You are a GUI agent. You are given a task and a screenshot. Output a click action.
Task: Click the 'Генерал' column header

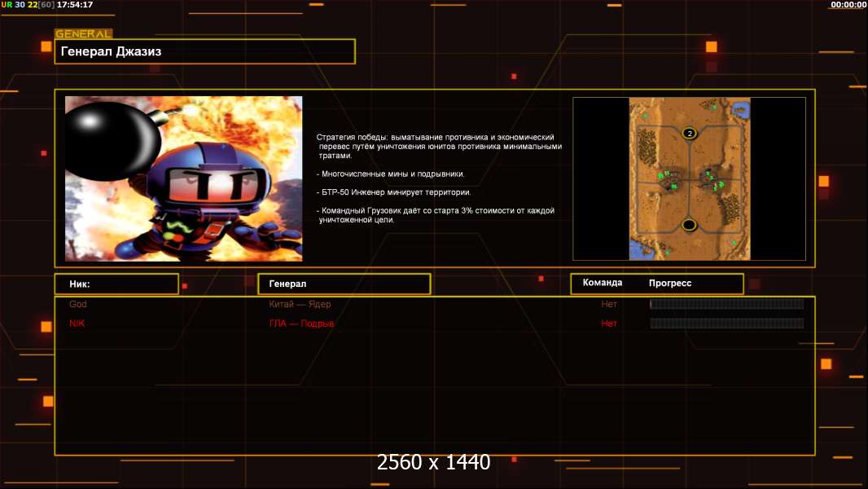(x=344, y=284)
